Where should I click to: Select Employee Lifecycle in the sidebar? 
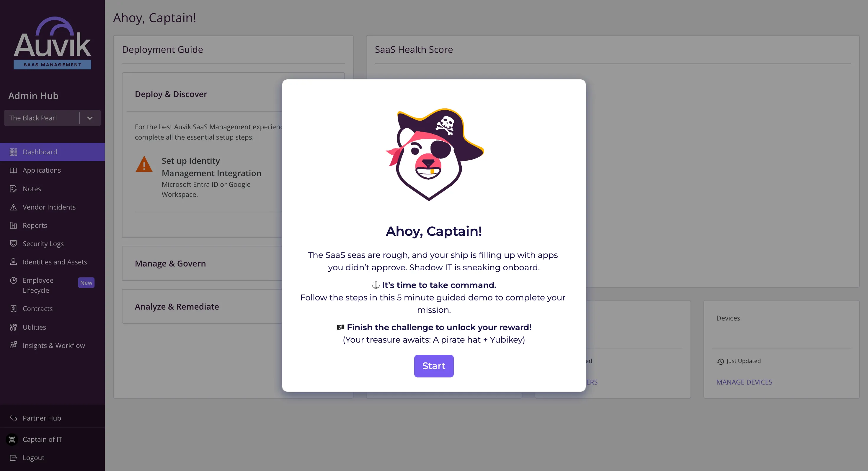[38, 285]
